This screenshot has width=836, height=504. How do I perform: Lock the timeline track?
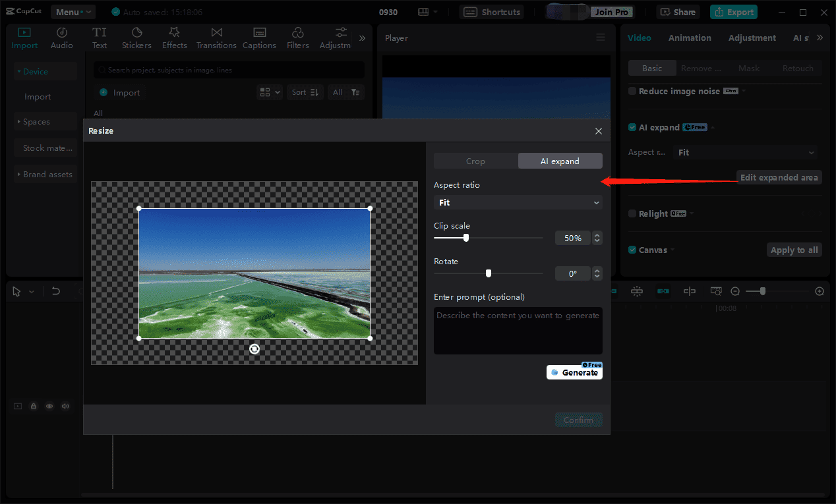click(34, 406)
